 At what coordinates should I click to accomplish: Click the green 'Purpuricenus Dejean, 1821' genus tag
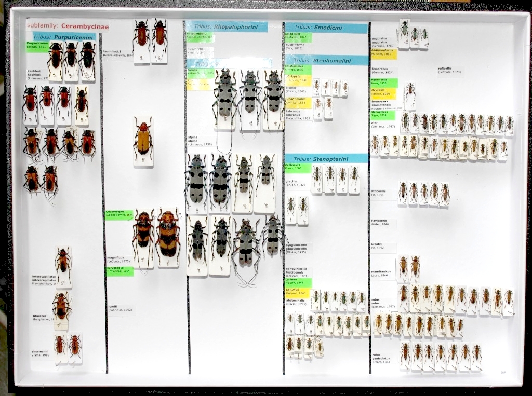coord(37,46)
